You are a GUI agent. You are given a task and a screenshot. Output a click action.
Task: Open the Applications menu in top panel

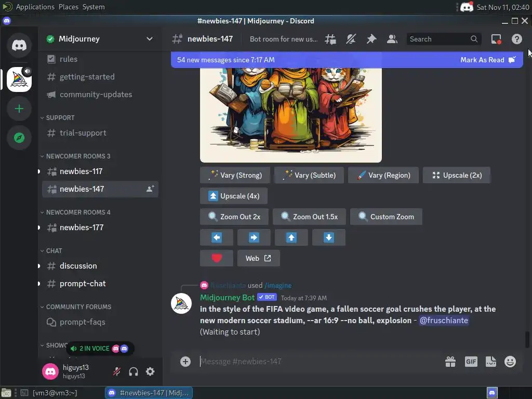click(35, 7)
